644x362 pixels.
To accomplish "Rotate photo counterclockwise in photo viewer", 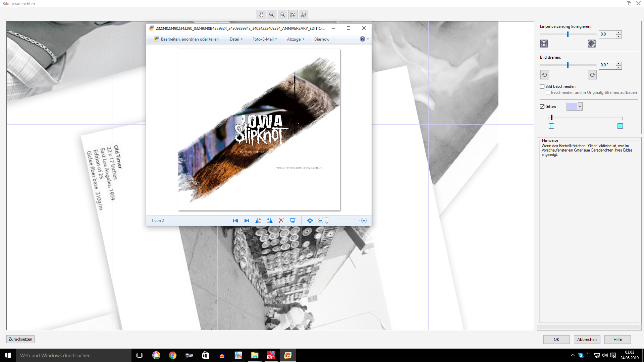I will pyautogui.click(x=258, y=221).
